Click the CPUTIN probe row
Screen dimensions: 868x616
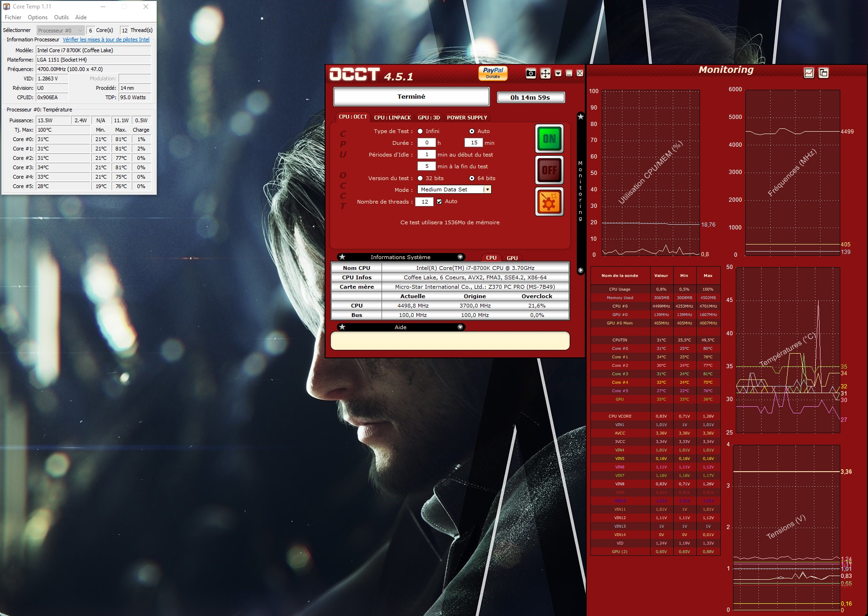(x=655, y=340)
